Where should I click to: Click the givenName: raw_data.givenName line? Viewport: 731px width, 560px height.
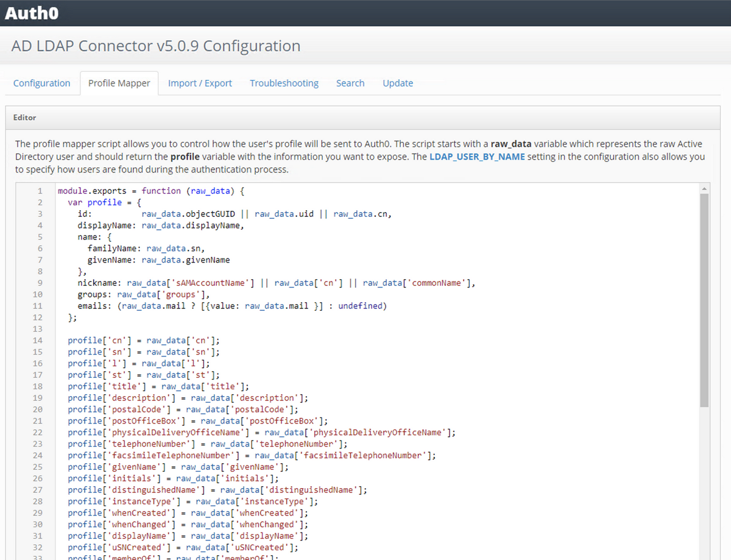158,260
